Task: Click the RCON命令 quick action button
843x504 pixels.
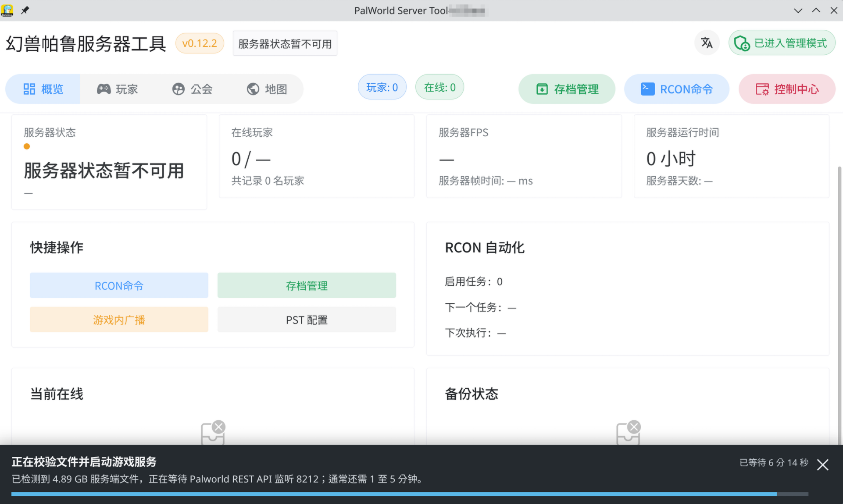Action: tap(119, 285)
